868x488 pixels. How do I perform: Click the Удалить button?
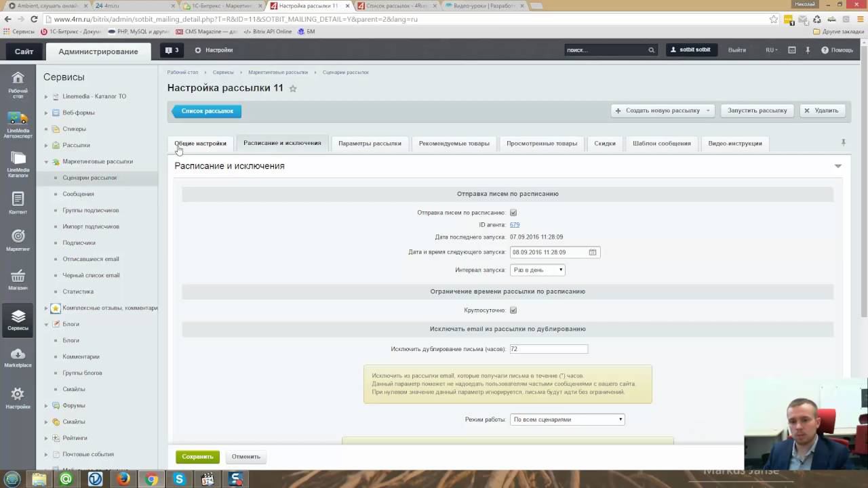821,110
